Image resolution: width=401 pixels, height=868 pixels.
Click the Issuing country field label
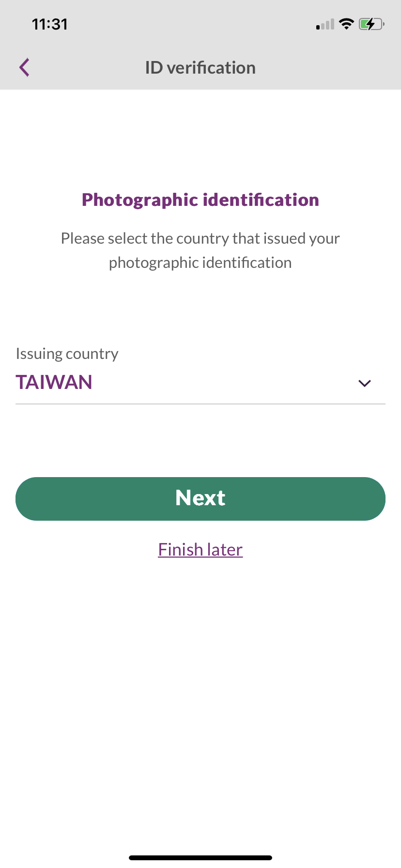pos(67,354)
